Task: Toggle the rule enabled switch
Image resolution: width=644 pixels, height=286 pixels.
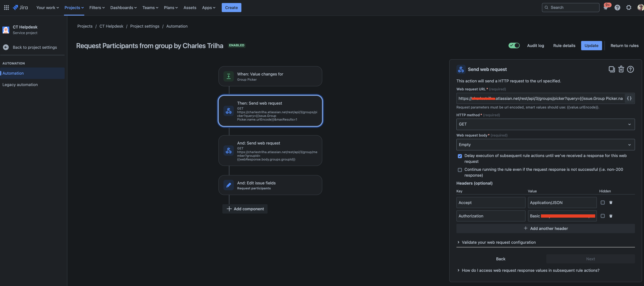Action: [x=514, y=46]
